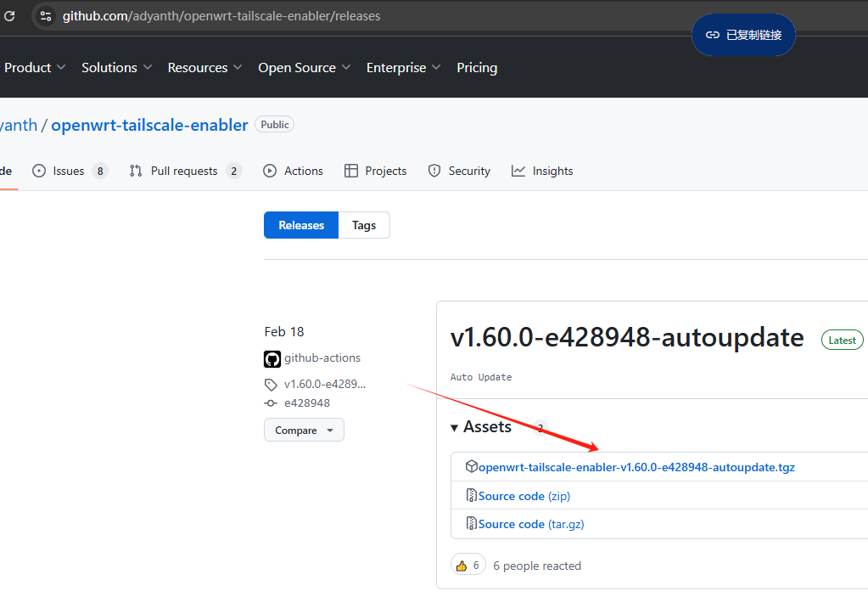Expand the Resources menu
This screenshot has height=608, width=868.
click(x=204, y=68)
